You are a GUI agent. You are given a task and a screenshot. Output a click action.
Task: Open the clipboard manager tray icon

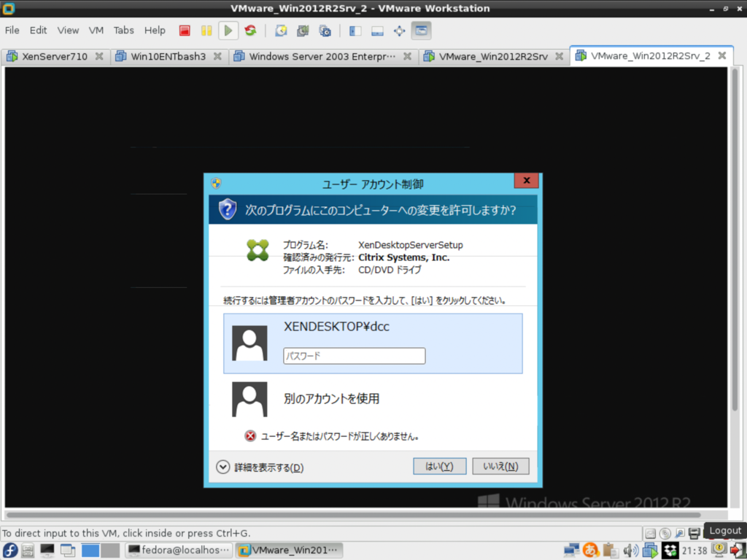[611, 551]
